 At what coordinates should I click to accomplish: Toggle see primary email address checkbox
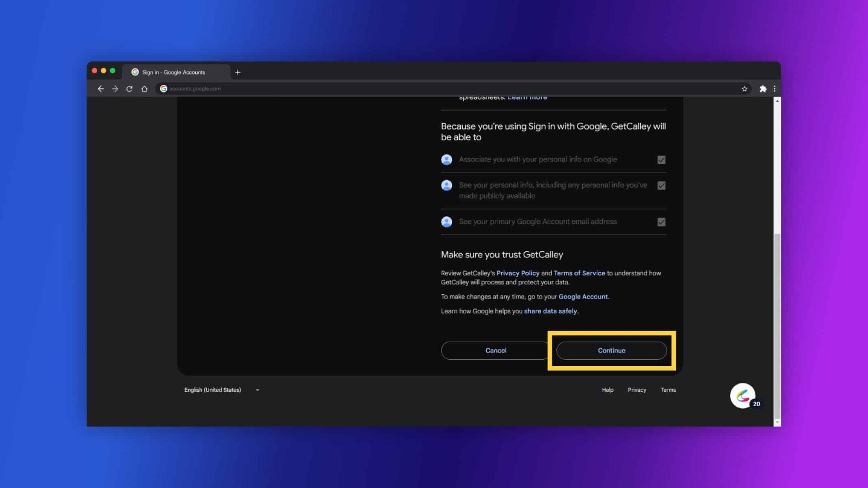(x=661, y=222)
